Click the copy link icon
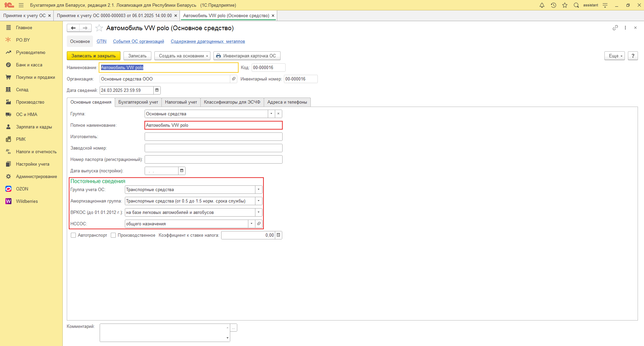This screenshot has height=346, width=644. coord(615,28)
